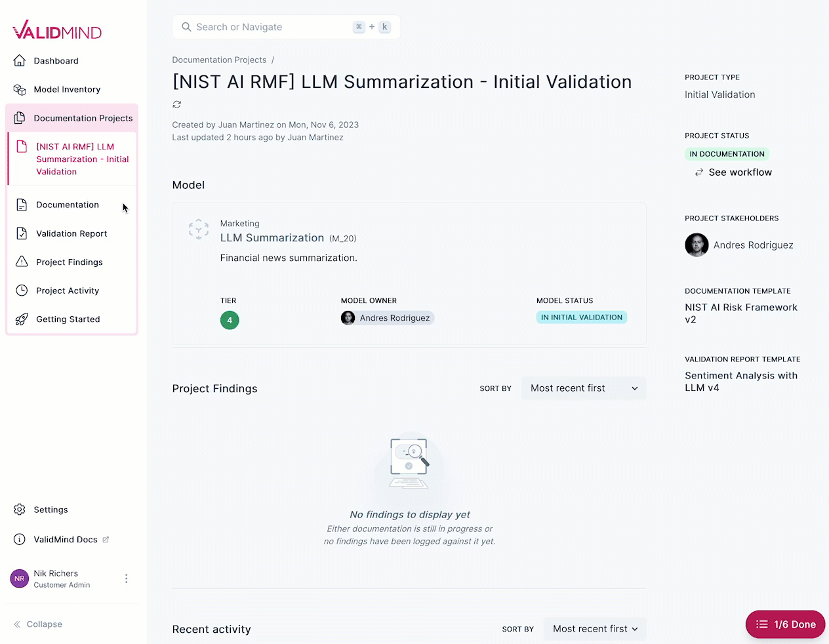Viewport: 829px width, 644px height.
Task: Click the checklist icon in Done button
Action: [762, 624]
